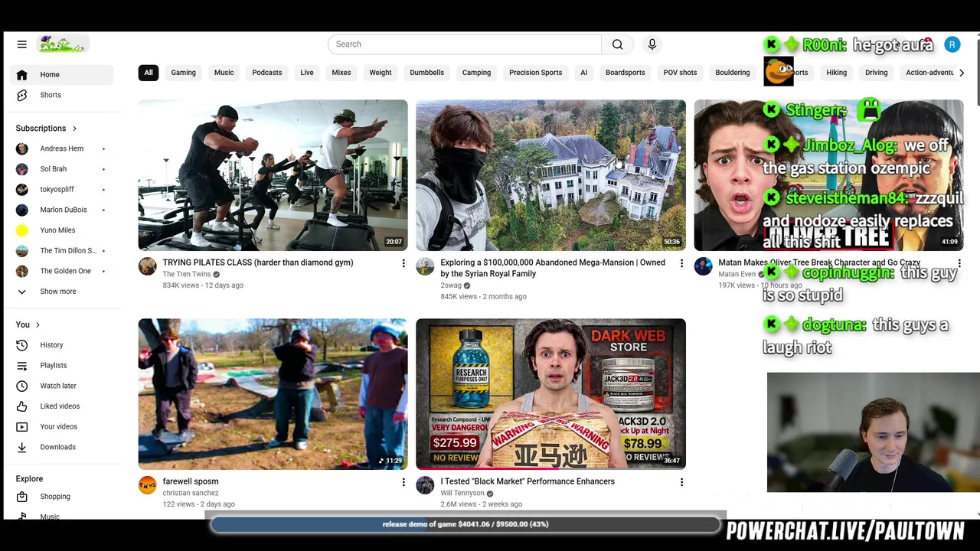Select the AI filter chip
The height and width of the screenshot is (551, 980).
click(x=583, y=73)
